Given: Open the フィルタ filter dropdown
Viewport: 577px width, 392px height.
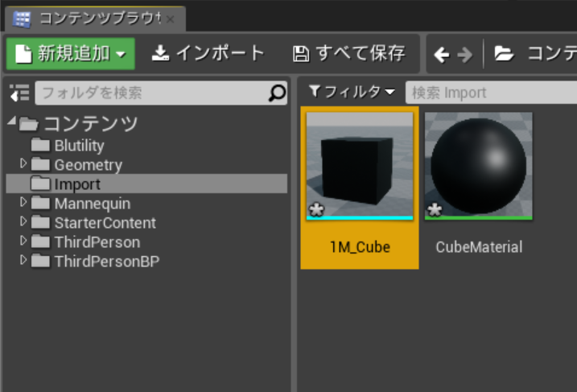Looking at the screenshot, I should click(352, 92).
